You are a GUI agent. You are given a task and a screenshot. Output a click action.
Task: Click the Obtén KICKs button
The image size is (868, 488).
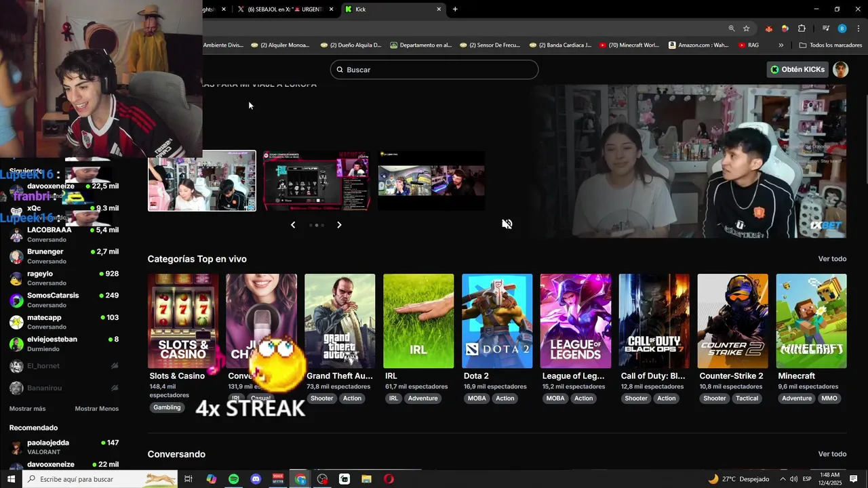(797, 69)
